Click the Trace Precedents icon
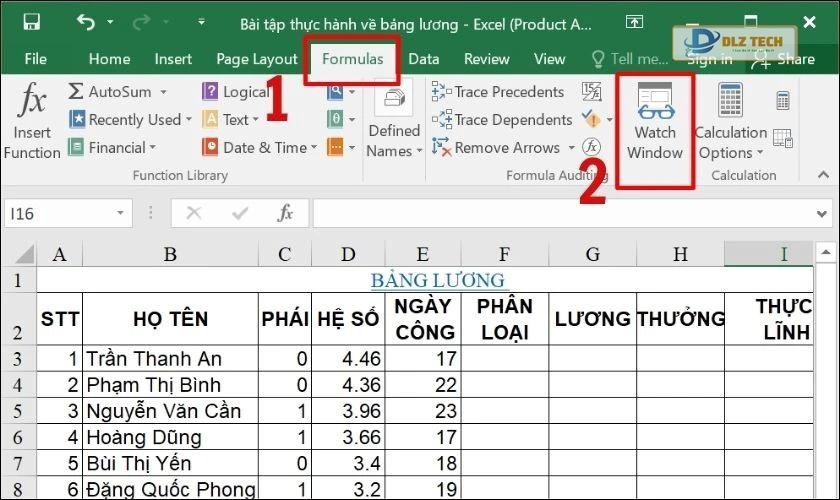Image resolution: width=840 pixels, height=500 pixels. click(441, 92)
